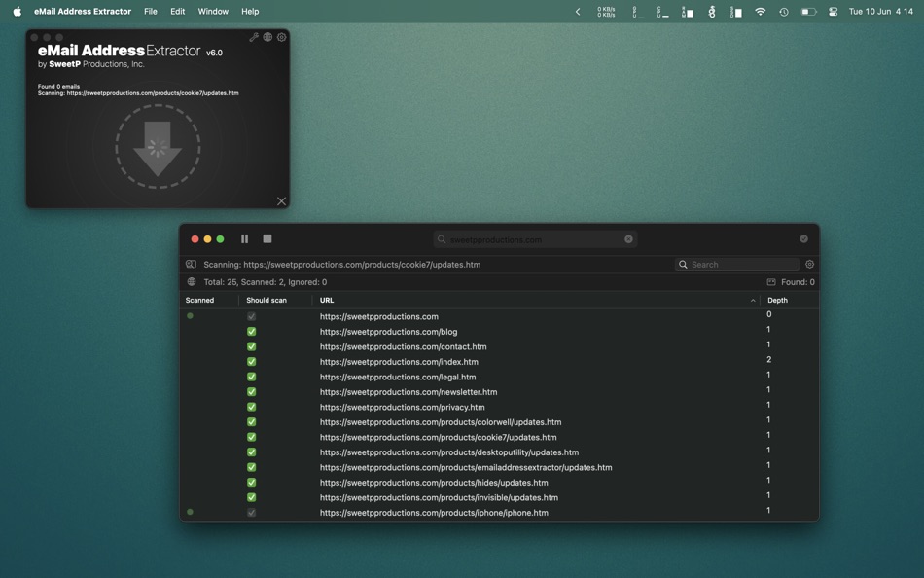Click the X icon in extractor window corner
Viewport: 924px width, 578px height.
[x=282, y=201]
